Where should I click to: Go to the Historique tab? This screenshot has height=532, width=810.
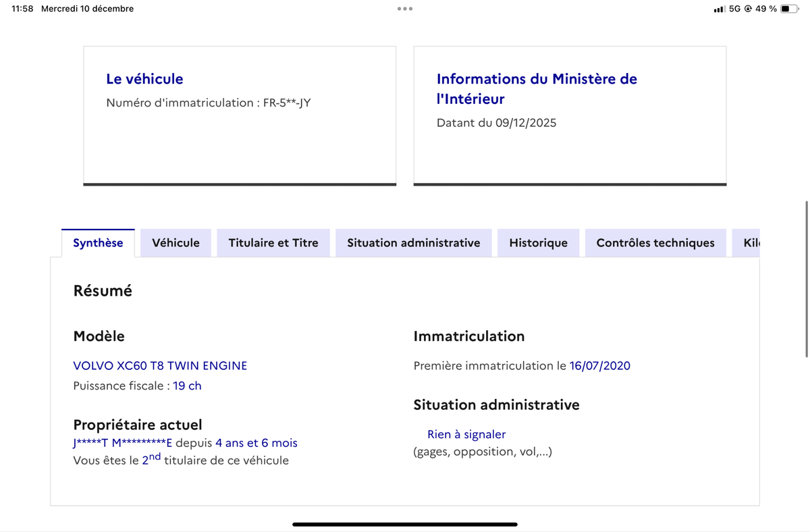tap(538, 243)
